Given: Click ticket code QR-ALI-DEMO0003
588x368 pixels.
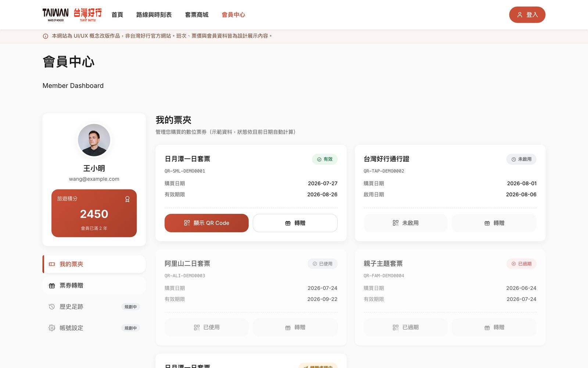Looking at the screenshot, I should [x=185, y=276].
